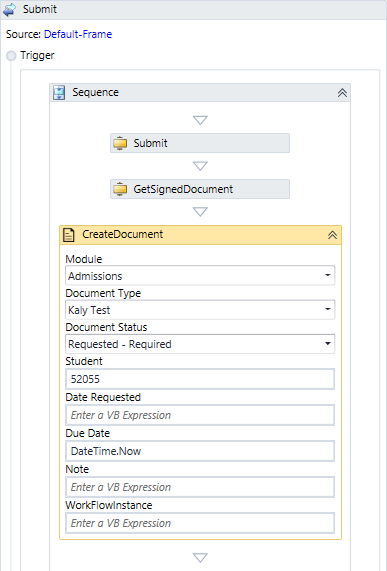Select the Submit activity box
Screen dimensions: 387x571
[200, 143]
